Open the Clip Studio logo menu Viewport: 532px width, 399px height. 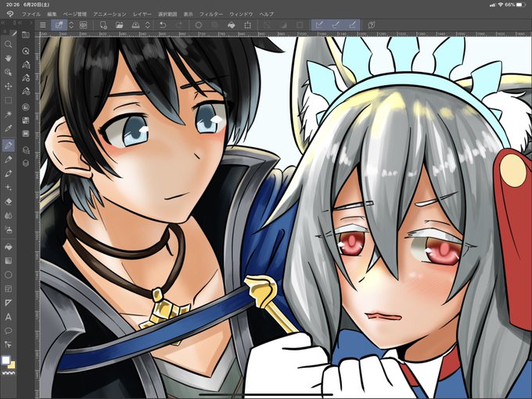pos(10,14)
